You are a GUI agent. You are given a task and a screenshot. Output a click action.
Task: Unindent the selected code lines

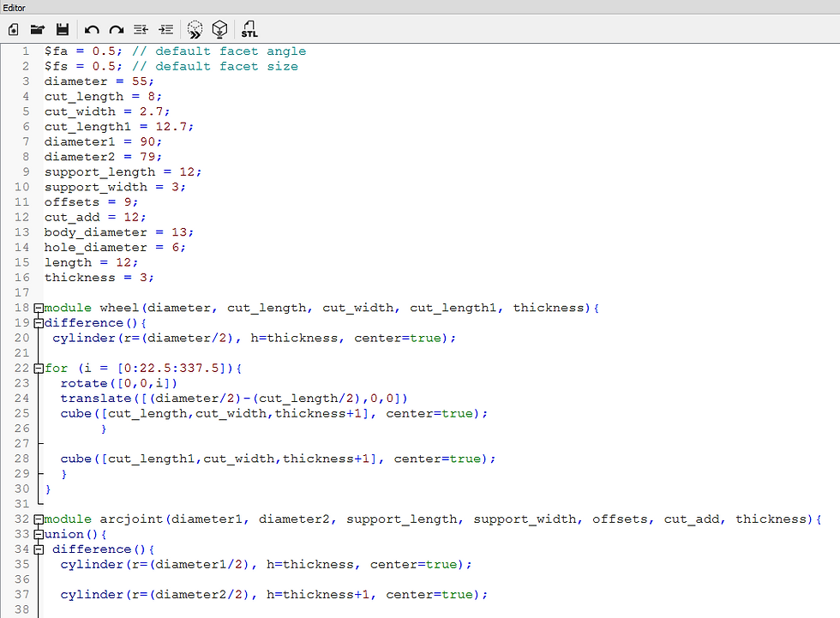(x=141, y=29)
